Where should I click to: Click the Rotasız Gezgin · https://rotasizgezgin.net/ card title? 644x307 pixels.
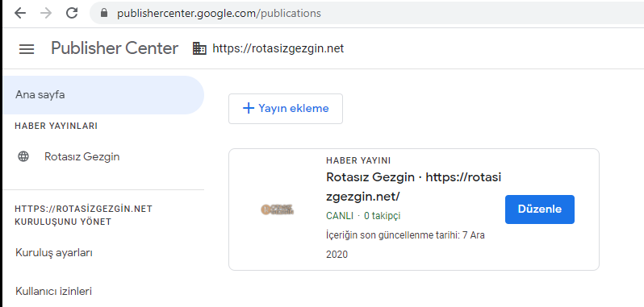pyautogui.click(x=413, y=187)
